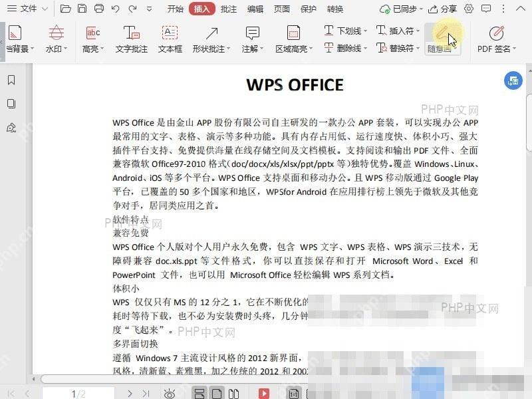Click the horizontal scrollbar track

(174, 378)
